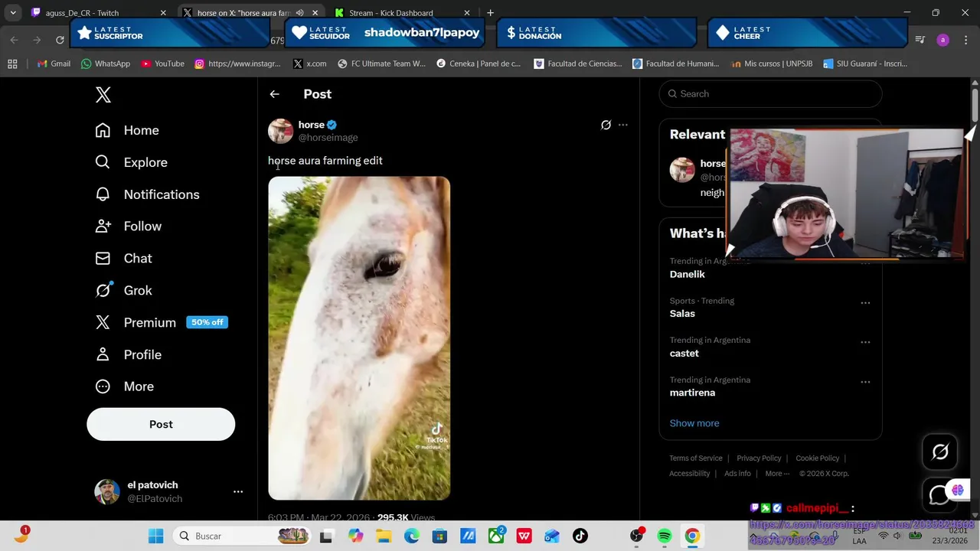Go back using the Post header arrow
Screen dimensions: 980x551
tap(274, 94)
